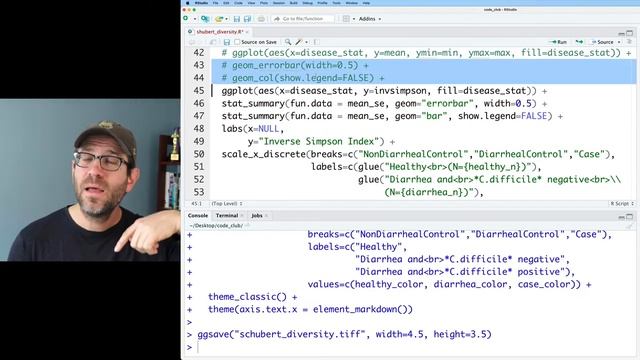Click the clear console broom icon
This screenshot has width=640, height=360.
point(630,226)
